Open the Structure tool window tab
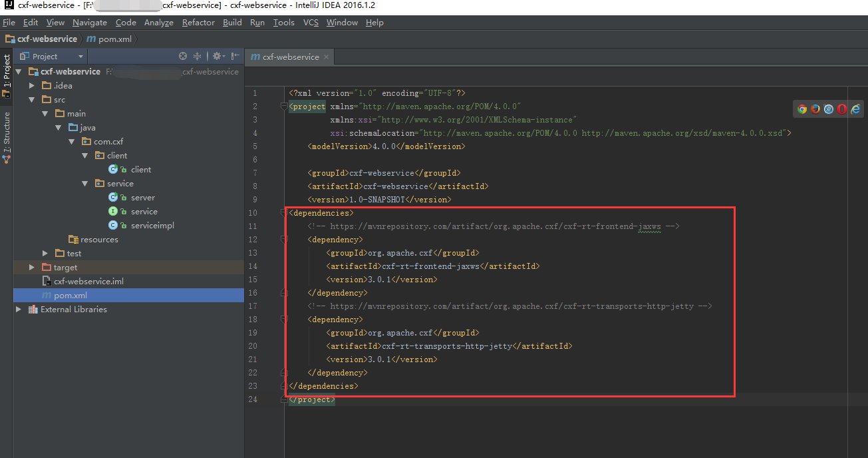Viewport: 868px width, 458px height. click(7, 136)
